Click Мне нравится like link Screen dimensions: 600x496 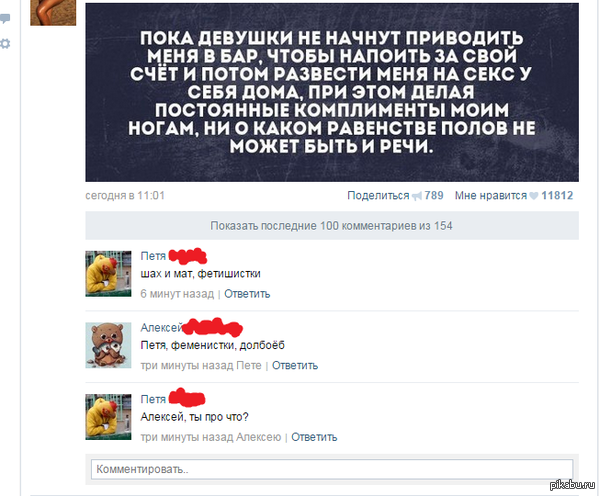[x=491, y=196]
